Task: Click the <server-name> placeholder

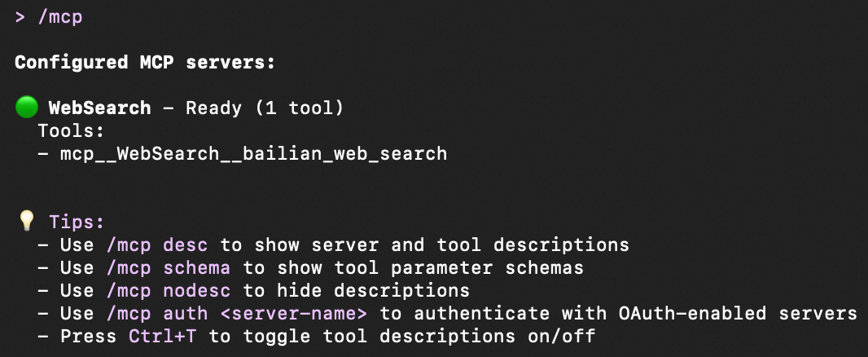Action: (x=293, y=314)
